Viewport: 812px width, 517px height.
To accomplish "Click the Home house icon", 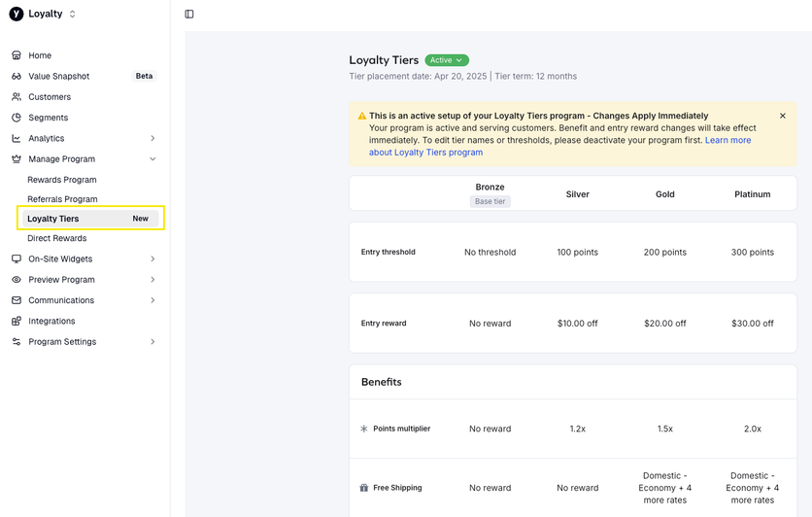I will [17, 55].
